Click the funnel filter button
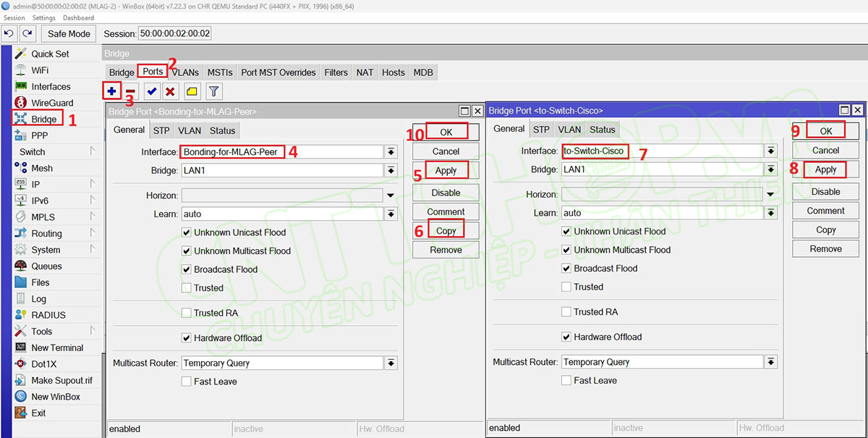Image resolution: width=868 pixels, height=438 pixels. click(213, 91)
